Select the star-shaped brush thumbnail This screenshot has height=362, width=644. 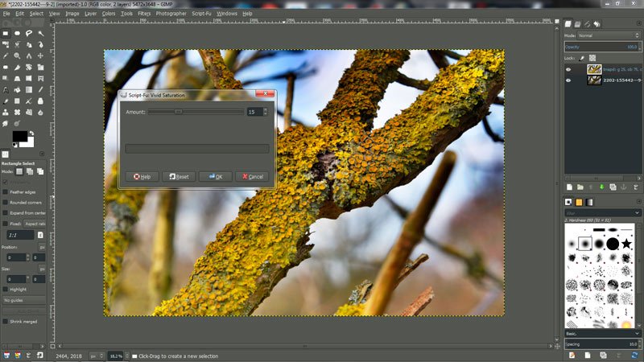coord(626,244)
